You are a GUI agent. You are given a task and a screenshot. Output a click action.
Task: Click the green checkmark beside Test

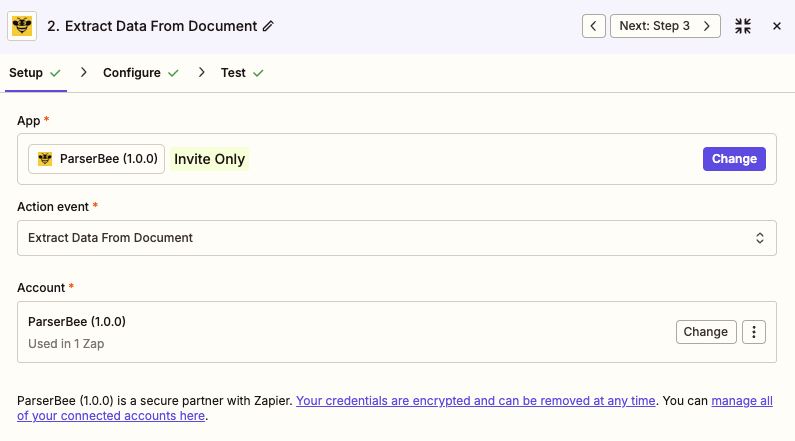(x=258, y=73)
